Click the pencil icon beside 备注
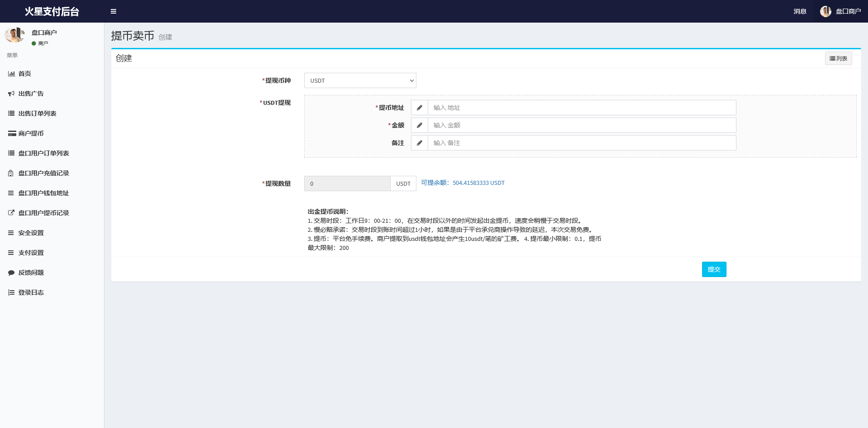The height and width of the screenshot is (428, 868). coord(420,143)
